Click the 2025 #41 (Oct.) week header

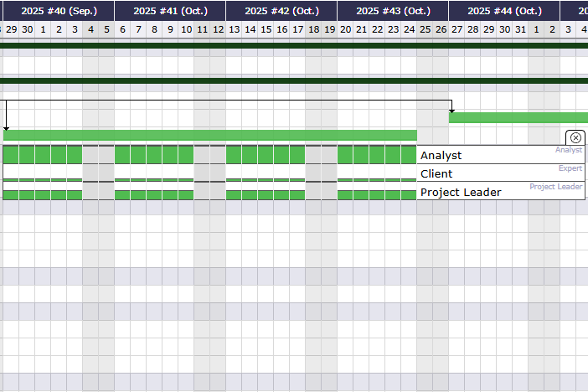pos(170,11)
